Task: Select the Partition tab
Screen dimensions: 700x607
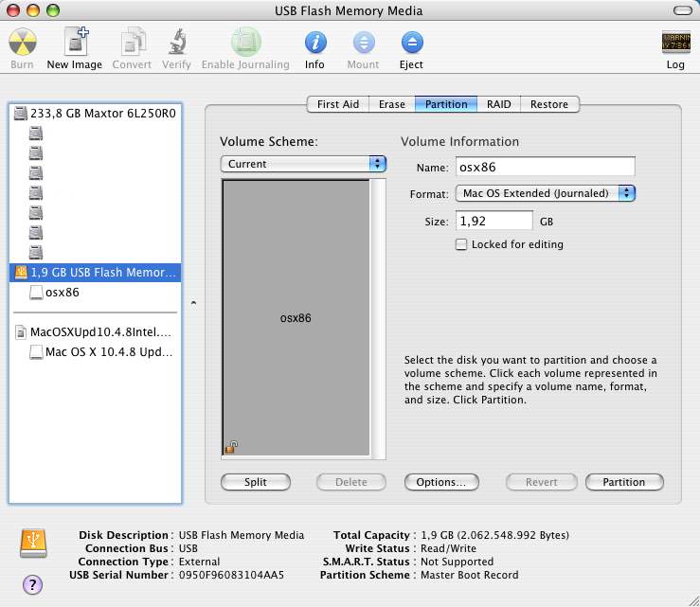Action: click(x=446, y=104)
